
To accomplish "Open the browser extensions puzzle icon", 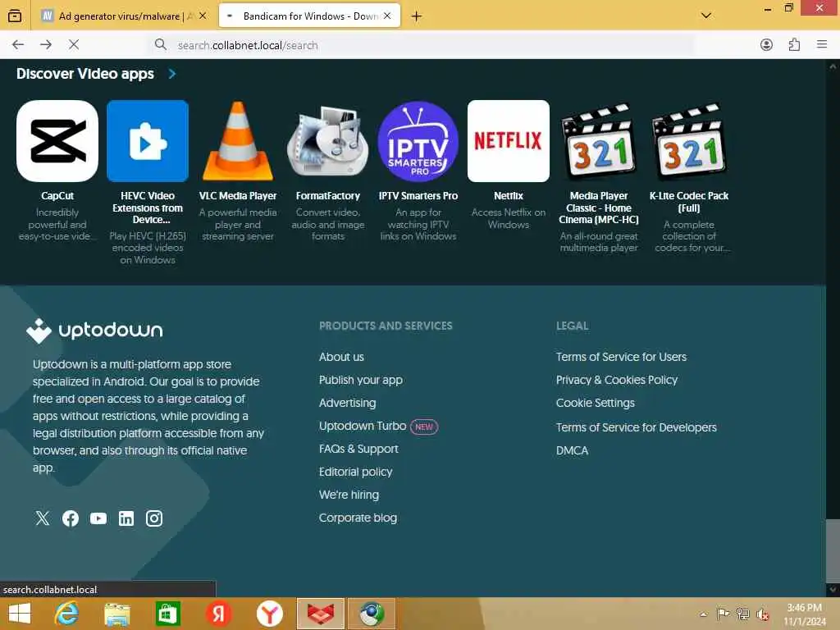I will tap(794, 45).
